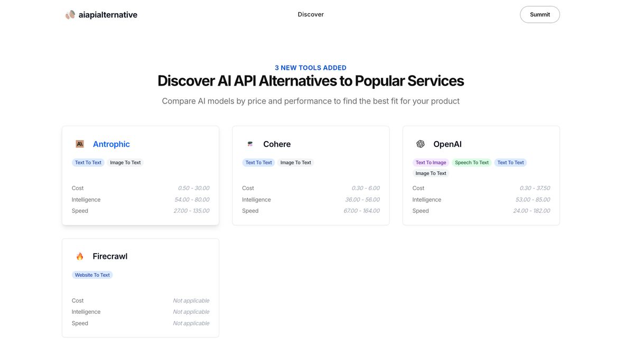634x364 pixels.
Task: Toggle the Text To Text tag on Cohere
Action: 258,162
